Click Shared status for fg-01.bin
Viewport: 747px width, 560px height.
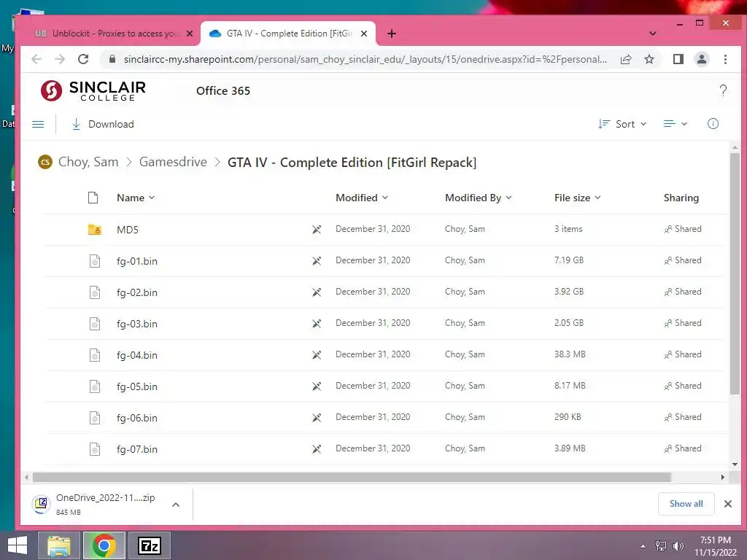683,260
